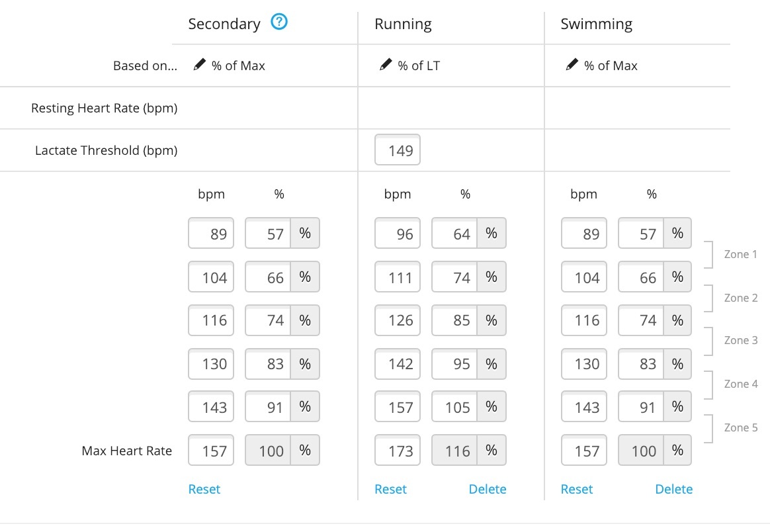770x532 pixels.
Task: Delete Running zone profile
Action: (x=487, y=489)
